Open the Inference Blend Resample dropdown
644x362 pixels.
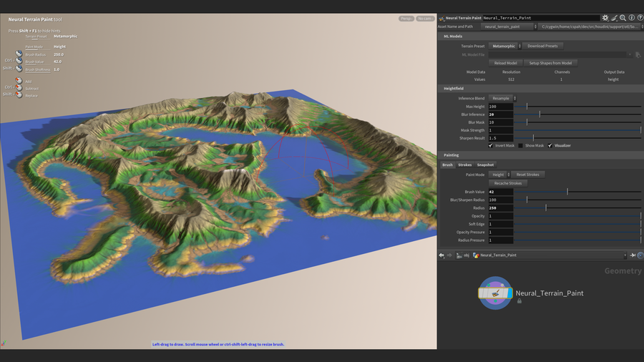click(503, 98)
